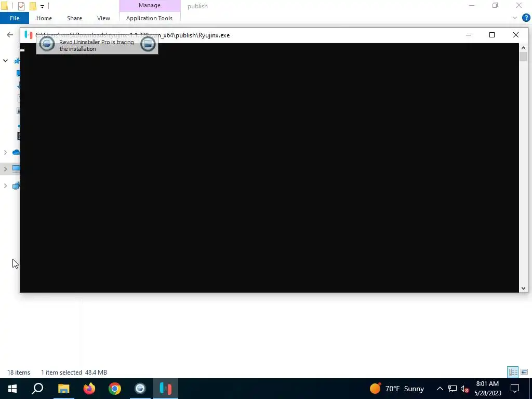Select the Application Tools tab
Screen dimensions: 532x399
pos(149,18)
